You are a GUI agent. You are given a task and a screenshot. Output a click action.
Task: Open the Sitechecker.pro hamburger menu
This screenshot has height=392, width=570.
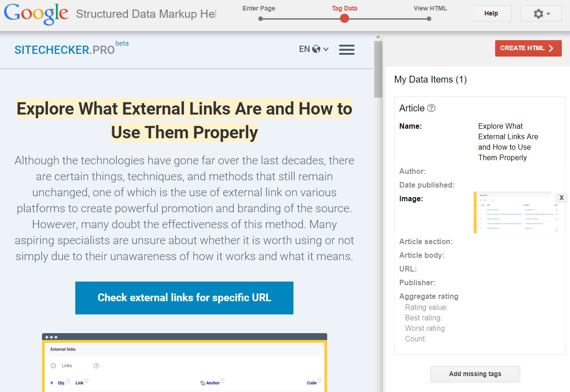[x=347, y=49]
